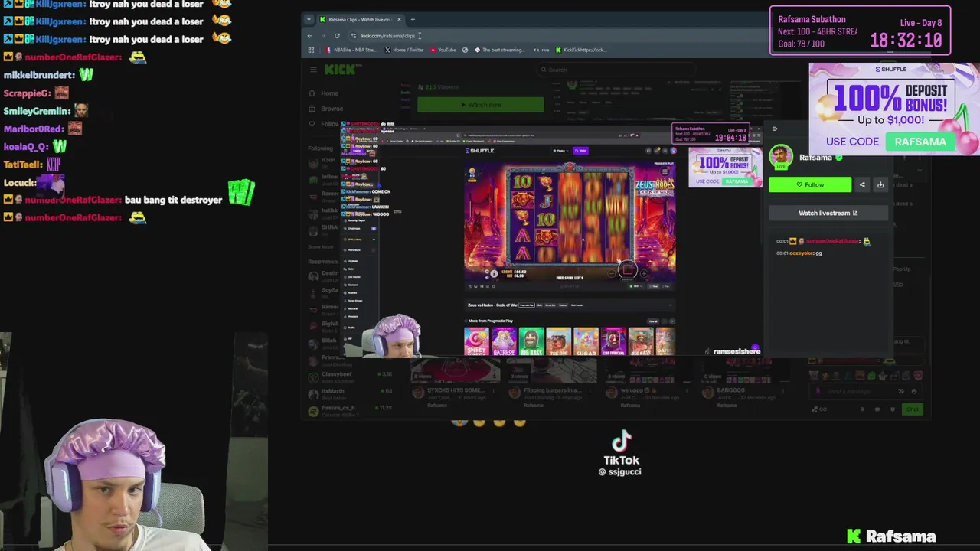
Task: Focus the Kick search field
Action: 616,70
